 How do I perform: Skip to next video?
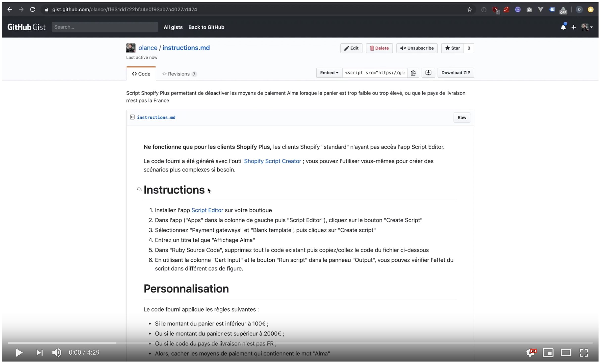click(x=39, y=352)
